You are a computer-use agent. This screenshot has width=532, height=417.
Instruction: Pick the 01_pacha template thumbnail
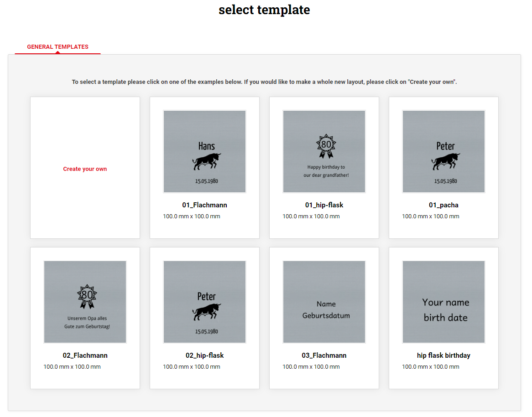(x=443, y=152)
